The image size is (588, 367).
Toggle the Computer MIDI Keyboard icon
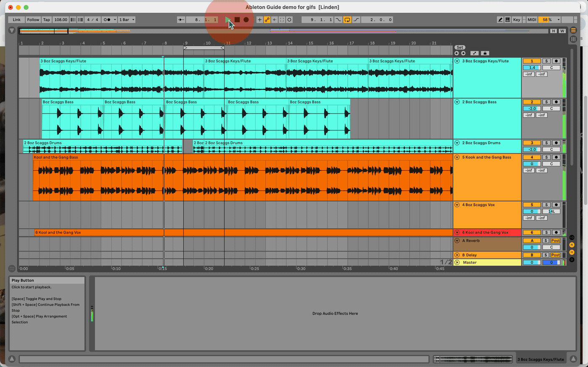[508, 20]
